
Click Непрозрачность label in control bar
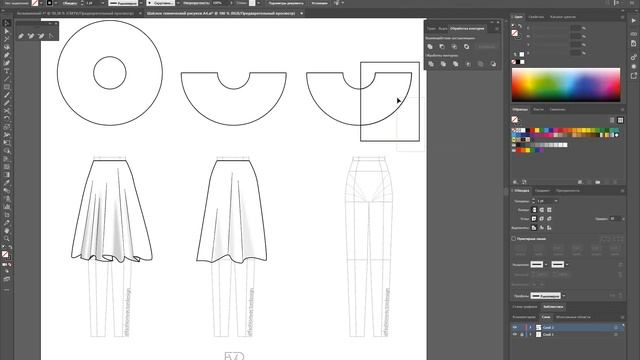[196, 3]
